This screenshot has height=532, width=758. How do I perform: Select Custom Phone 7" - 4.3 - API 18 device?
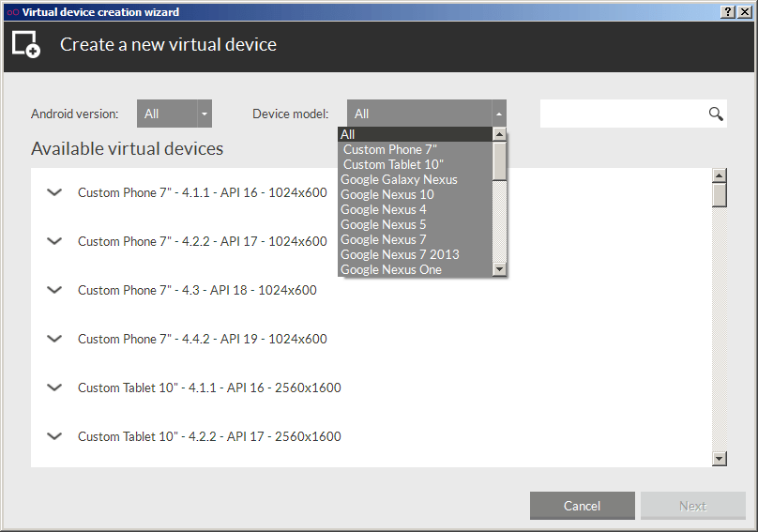(197, 290)
